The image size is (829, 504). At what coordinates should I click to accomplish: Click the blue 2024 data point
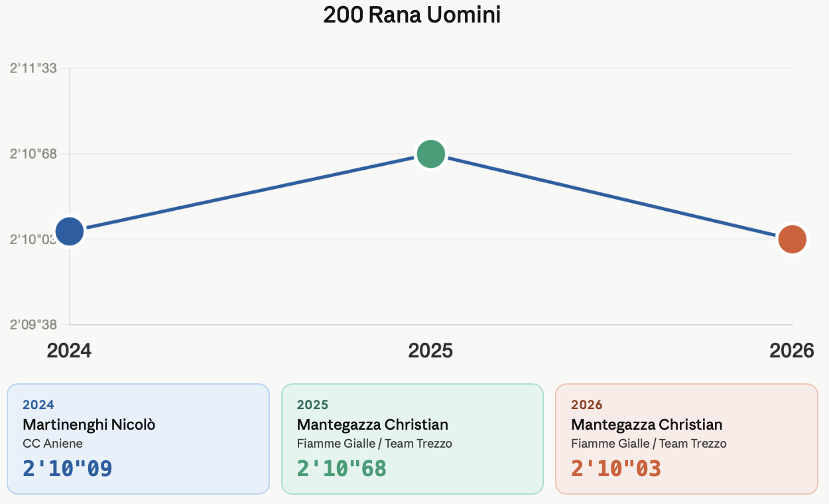click(x=70, y=231)
